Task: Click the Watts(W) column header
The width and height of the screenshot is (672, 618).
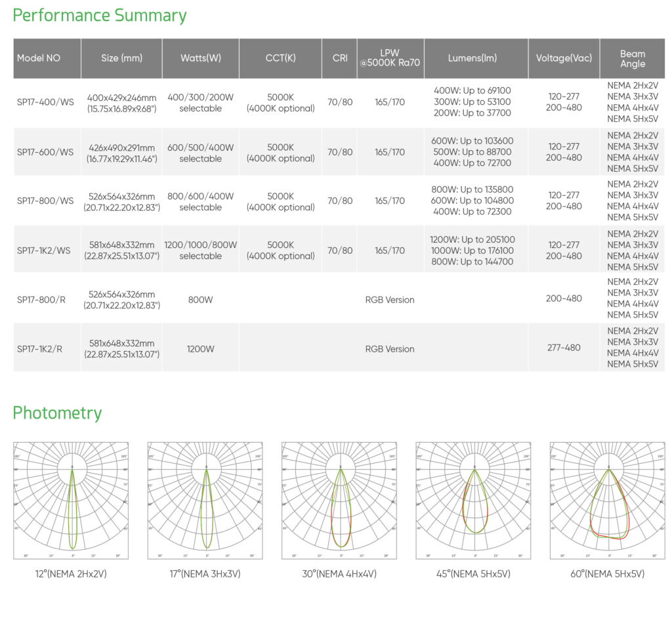Action: [x=200, y=58]
